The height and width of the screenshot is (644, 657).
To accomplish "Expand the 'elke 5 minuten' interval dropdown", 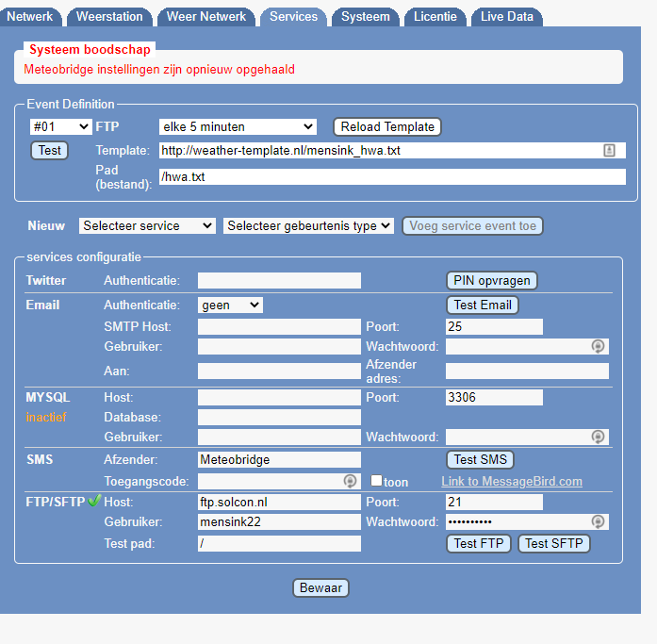I will coord(238,126).
